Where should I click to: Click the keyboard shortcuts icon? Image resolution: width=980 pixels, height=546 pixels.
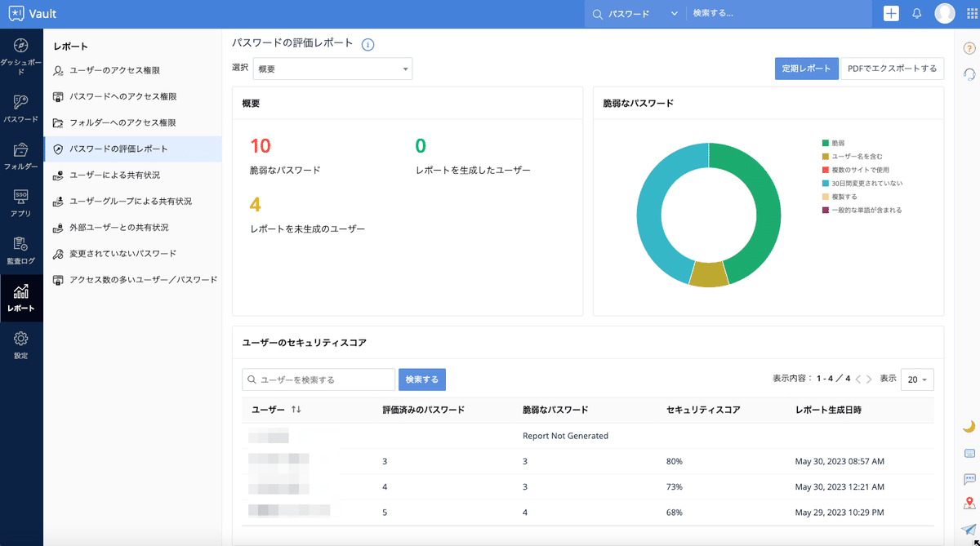pos(969,453)
